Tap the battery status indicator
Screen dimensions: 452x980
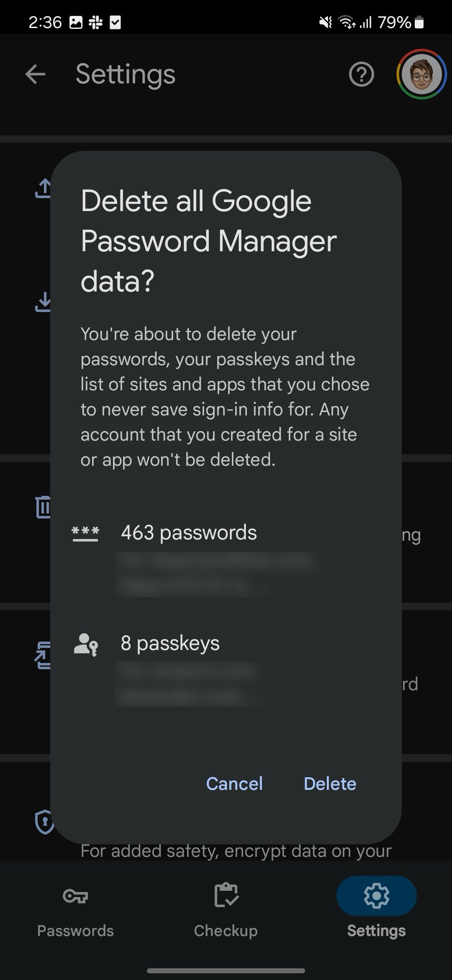click(419, 22)
